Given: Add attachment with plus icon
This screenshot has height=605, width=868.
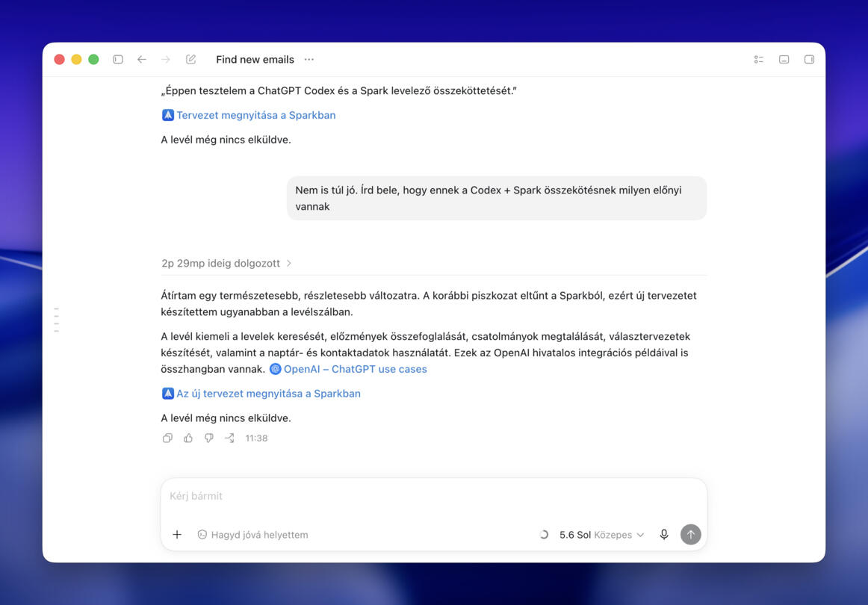Looking at the screenshot, I should pyautogui.click(x=176, y=535).
